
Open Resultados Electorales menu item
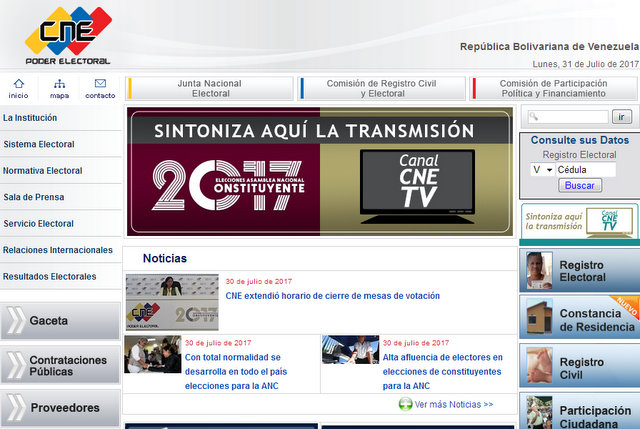tap(61, 276)
